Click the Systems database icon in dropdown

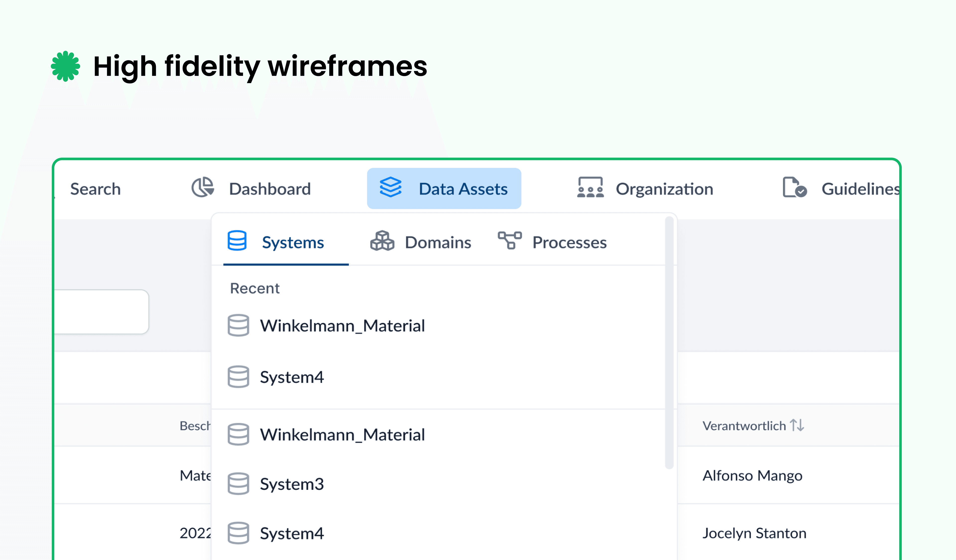point(237,241)
